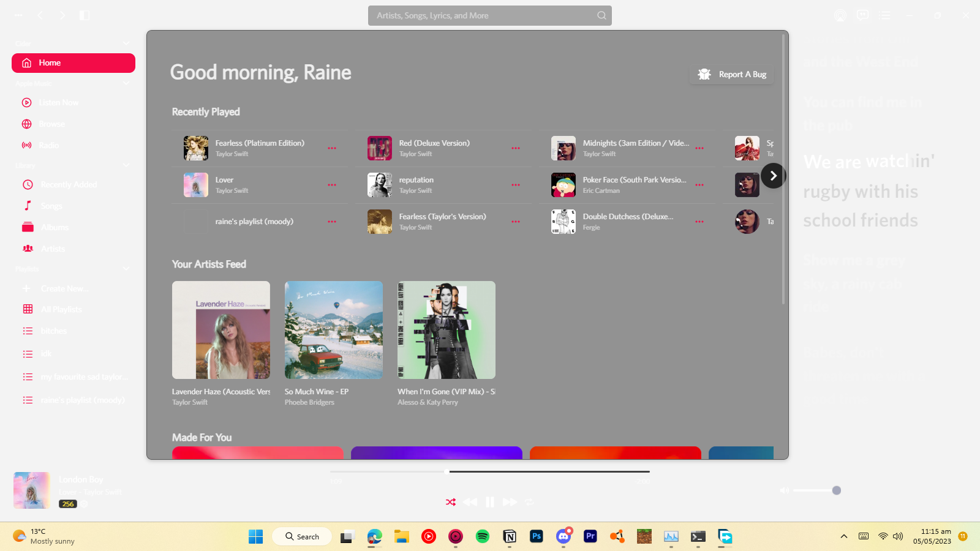
Task: Collapse the Library section in sidebar
Action: click(126, 165)
